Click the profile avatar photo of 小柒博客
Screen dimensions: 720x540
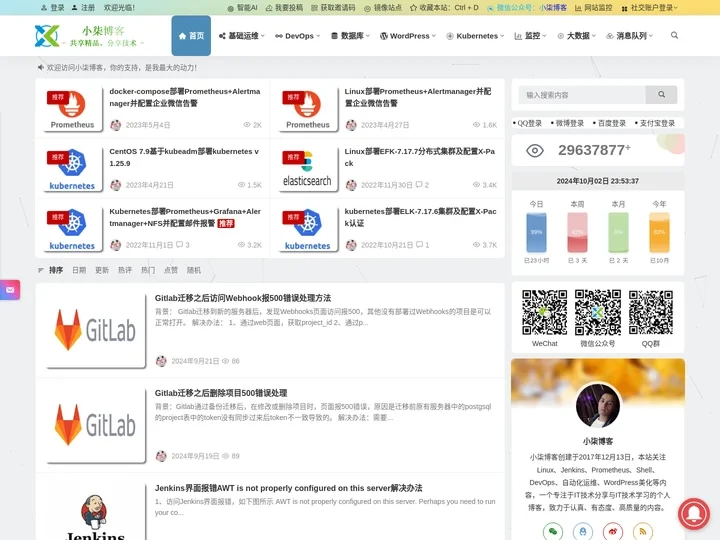tap(598, 405)
